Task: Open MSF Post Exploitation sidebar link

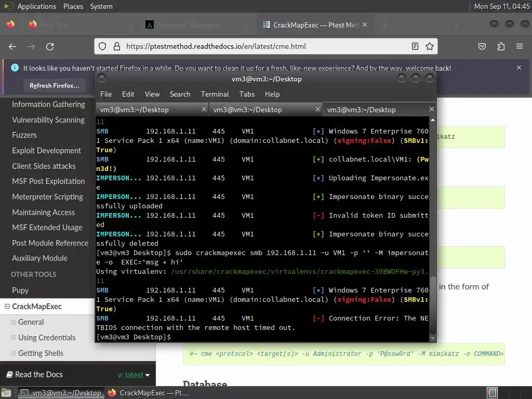Action: tap(48, 181)
